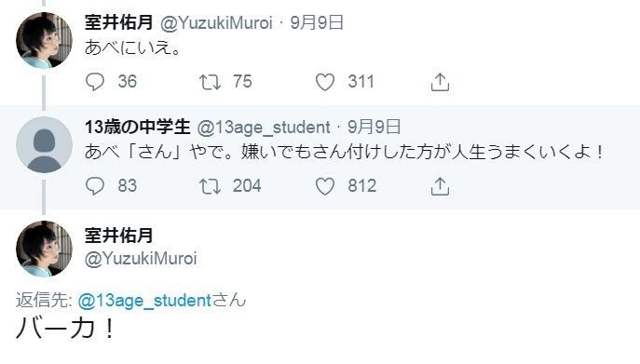Image resolution: width=640 pixels, height=364 pixels.
Task: Share the first tweet by 室井佑月
Action: tap(440, 82)
